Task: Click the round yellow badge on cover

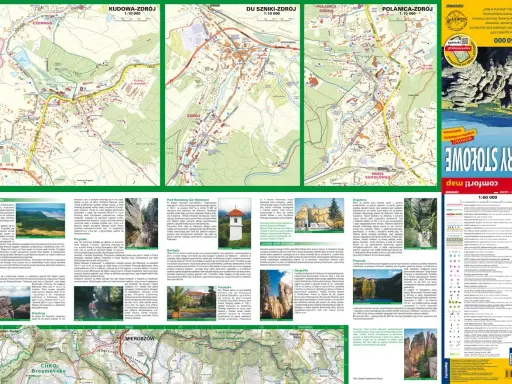Action: 460,51
